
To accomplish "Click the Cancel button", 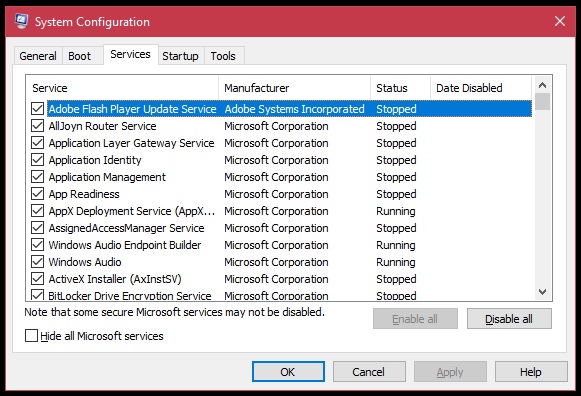I will coord(369,372).
